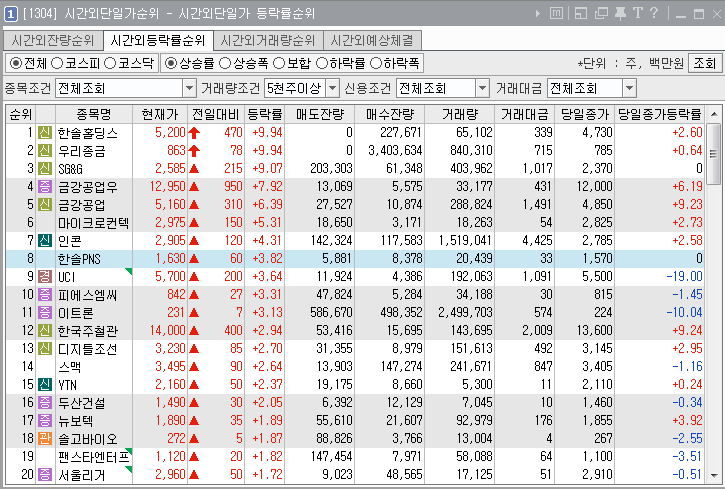Click 금강공업 current price 5,160
725x489 pixels.
click(x=170, y=205)
